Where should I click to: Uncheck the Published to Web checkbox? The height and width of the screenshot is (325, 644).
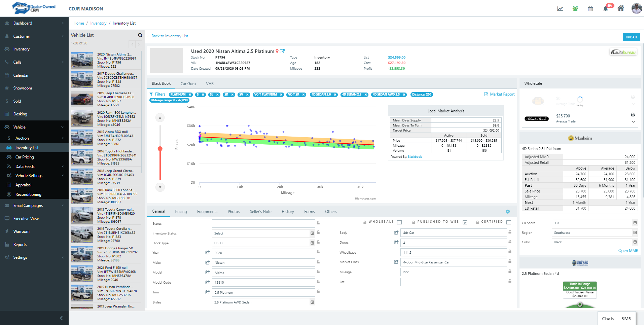point(465,222)
